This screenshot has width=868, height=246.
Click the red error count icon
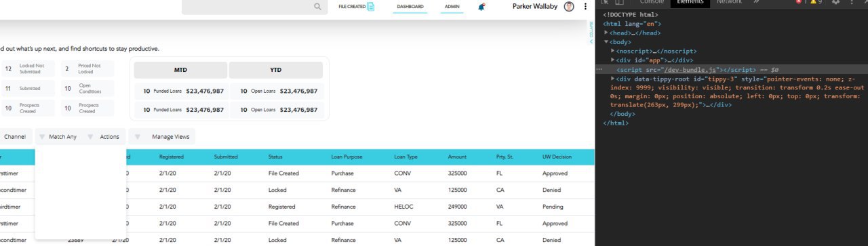coord(798,2)
